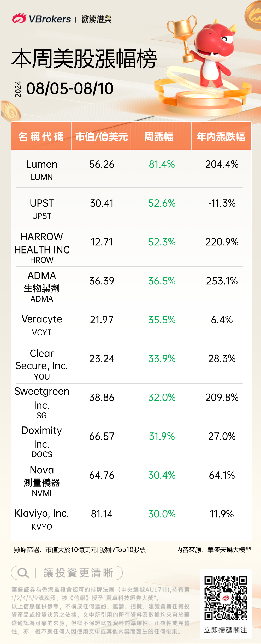Click the 讓投資更清晰 search field
The image size is (261, 644).
78,573
